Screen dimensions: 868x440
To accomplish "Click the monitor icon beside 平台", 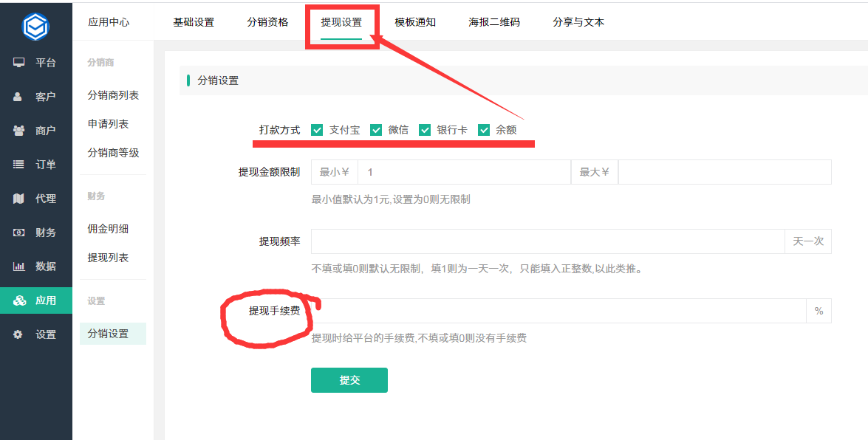I will [18, 63].
